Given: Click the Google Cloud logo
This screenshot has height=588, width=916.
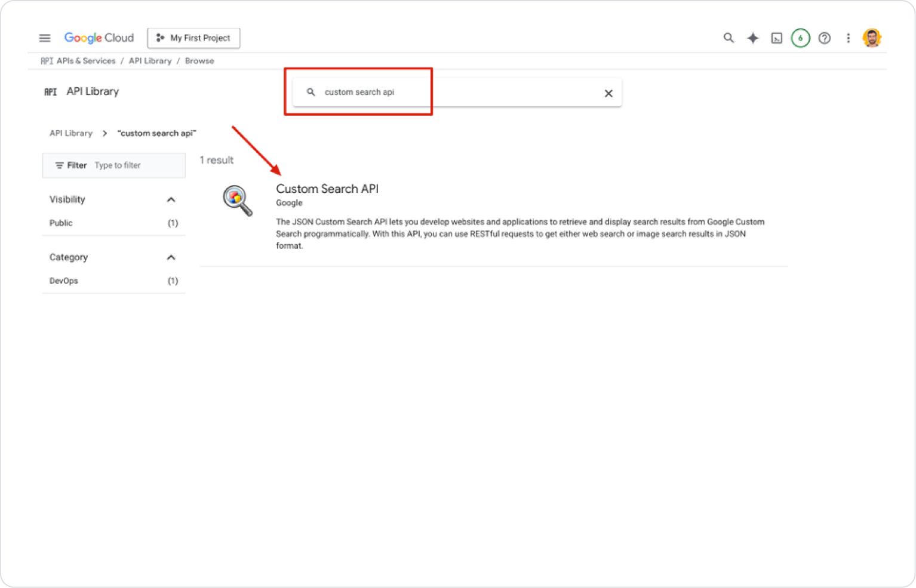Looking at the screenshot, I should tap(99, 38).
